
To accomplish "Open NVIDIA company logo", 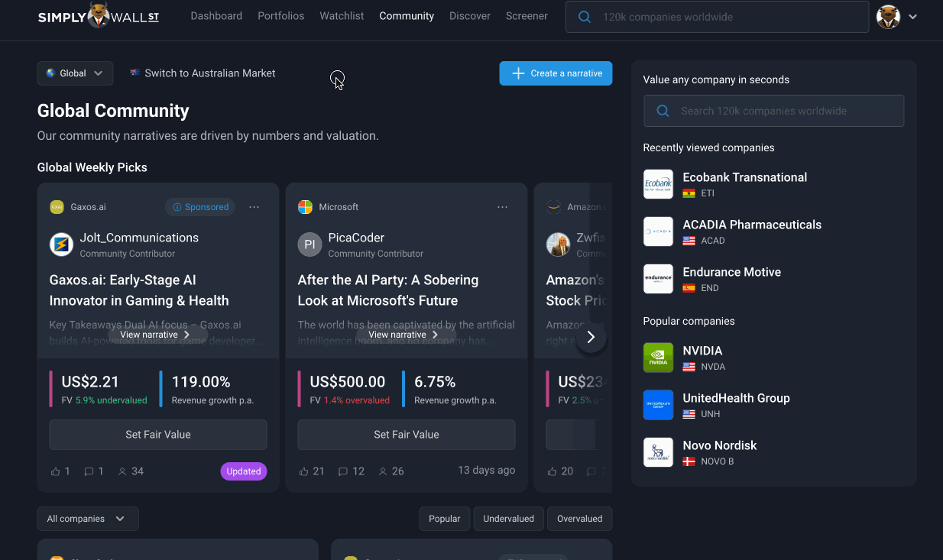I will (x=658, y=358).
